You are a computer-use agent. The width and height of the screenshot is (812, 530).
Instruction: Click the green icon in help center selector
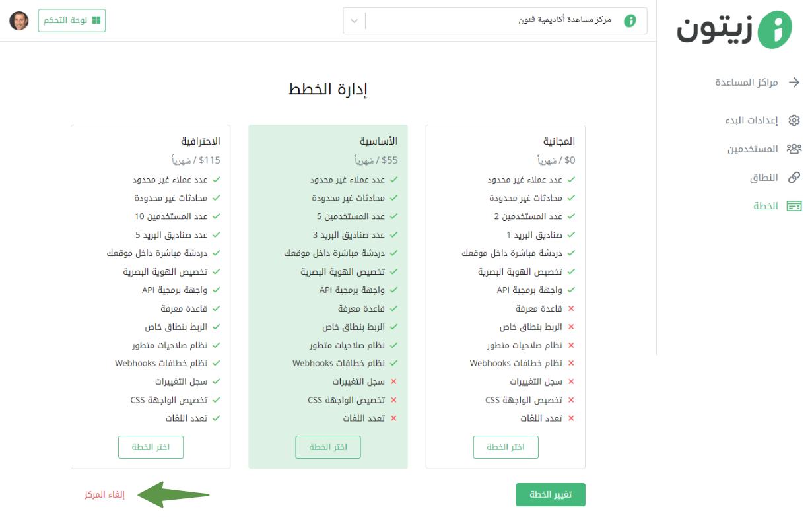pos(630,20)
